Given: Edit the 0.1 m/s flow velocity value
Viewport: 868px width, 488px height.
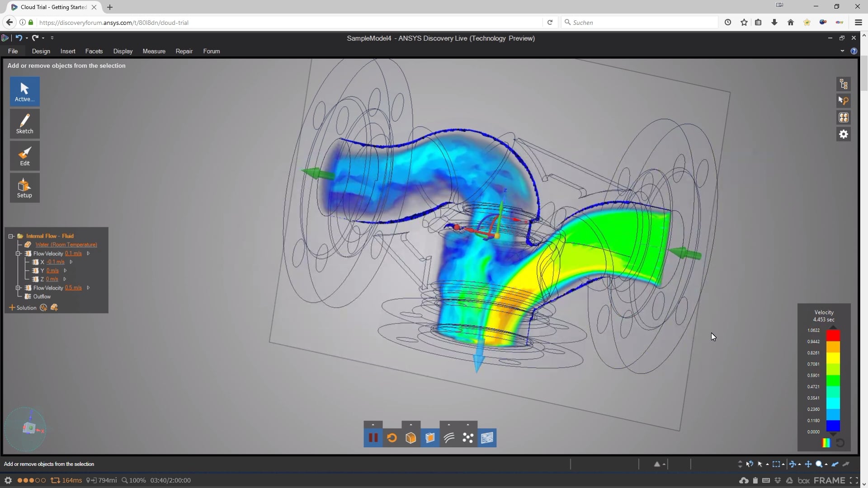Looking at the screenshot, I should [73, 253].
